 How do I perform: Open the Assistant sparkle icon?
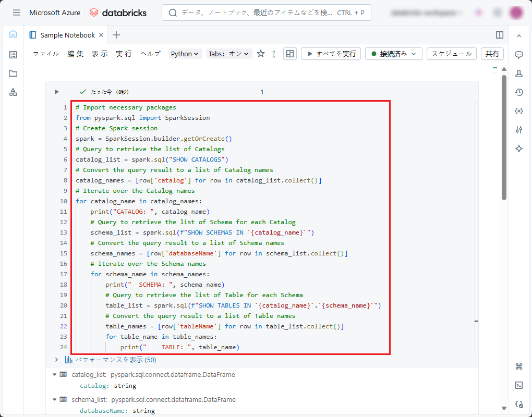point(518,149)
